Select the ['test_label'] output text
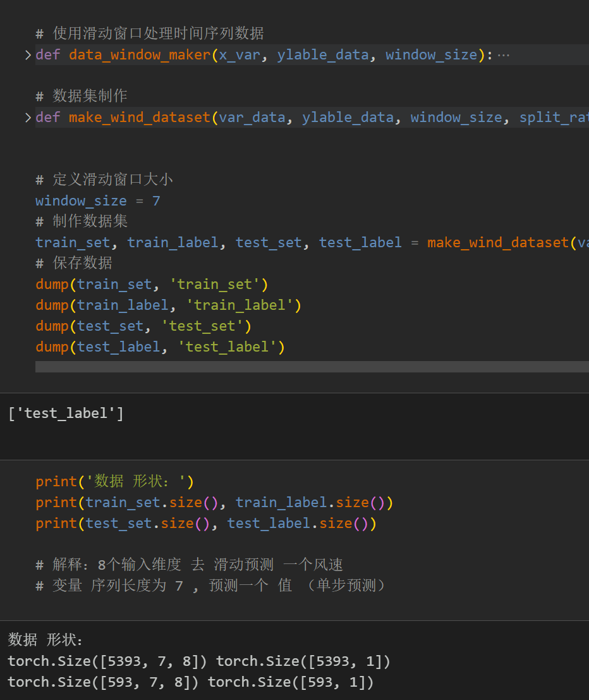589x700 pixels. 66,413
